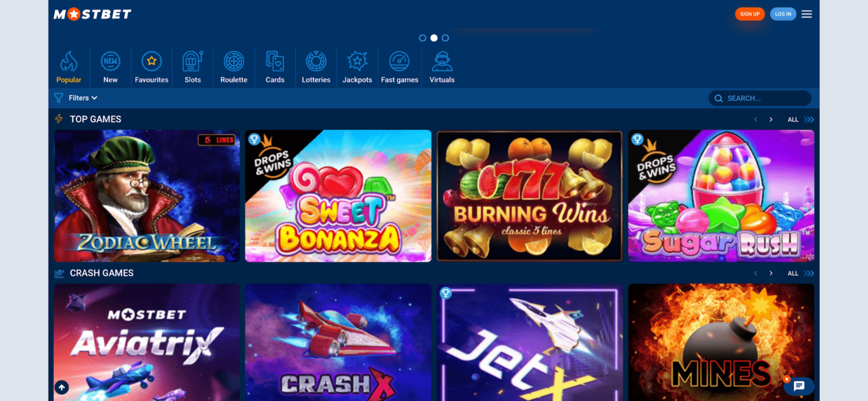This screenshot has height=401, width=868.
Task: Select the Virtuals category icon
Action: (442, 62)
